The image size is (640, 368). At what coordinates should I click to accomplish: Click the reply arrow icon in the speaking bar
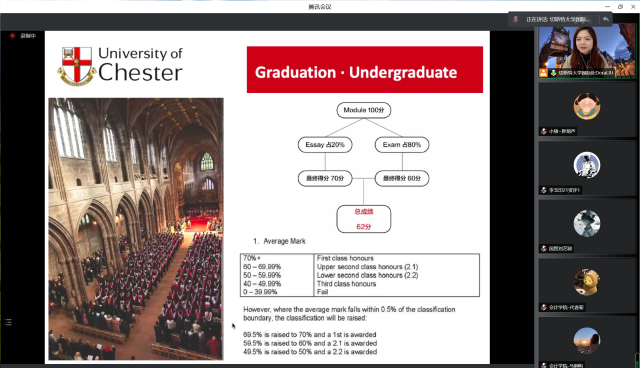click(x=605, y=19)
